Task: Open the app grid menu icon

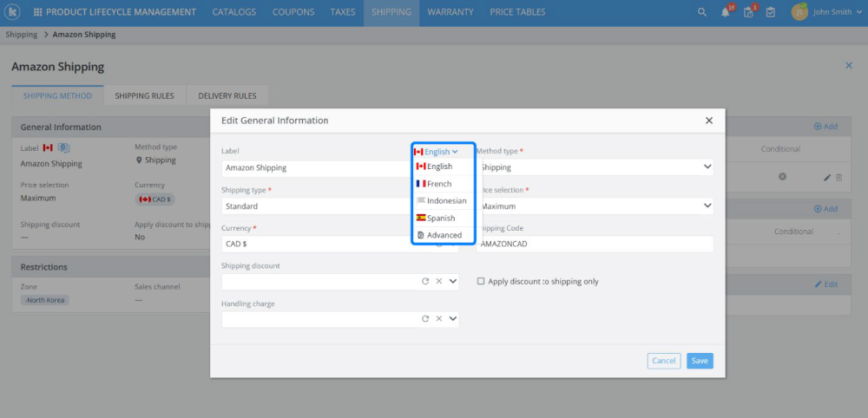Action: 37,12
